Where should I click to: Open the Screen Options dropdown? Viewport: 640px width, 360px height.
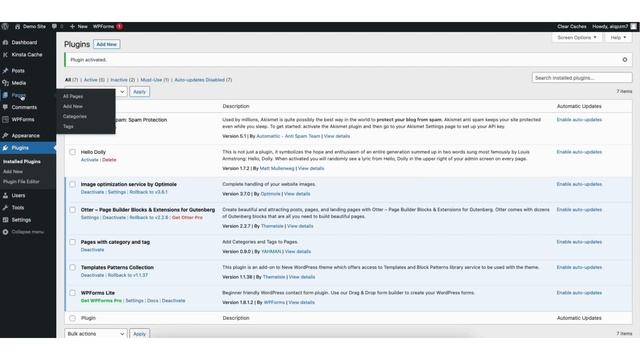[x=577, y=38]
